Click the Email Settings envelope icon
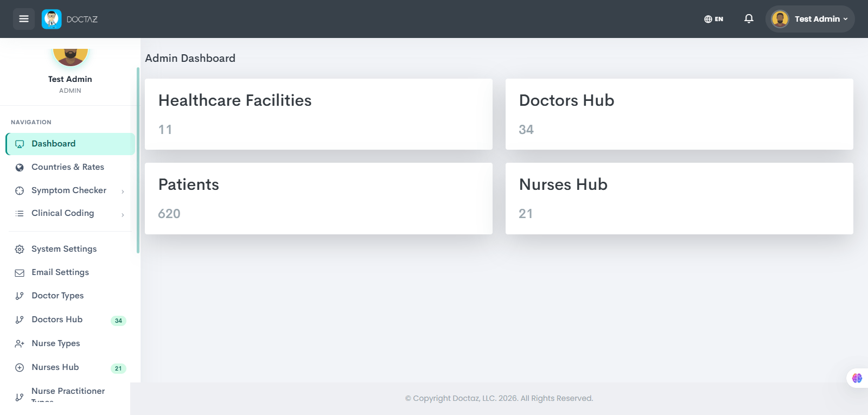868x415 pixels. 20,273
